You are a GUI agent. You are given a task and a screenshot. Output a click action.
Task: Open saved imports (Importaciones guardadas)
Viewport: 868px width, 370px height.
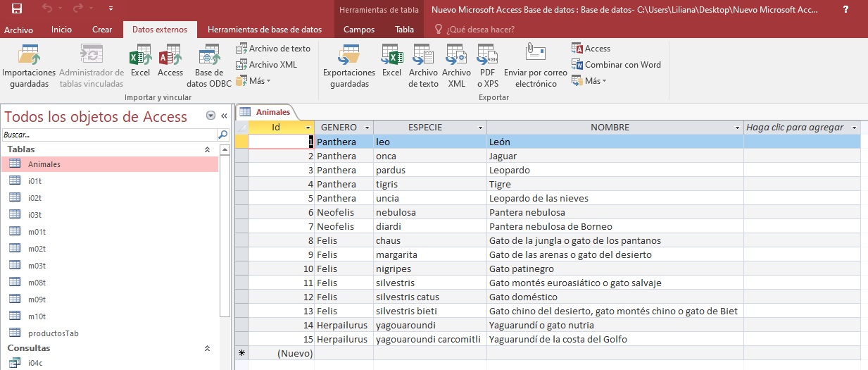pyautogui.click(x=29, y=66)
